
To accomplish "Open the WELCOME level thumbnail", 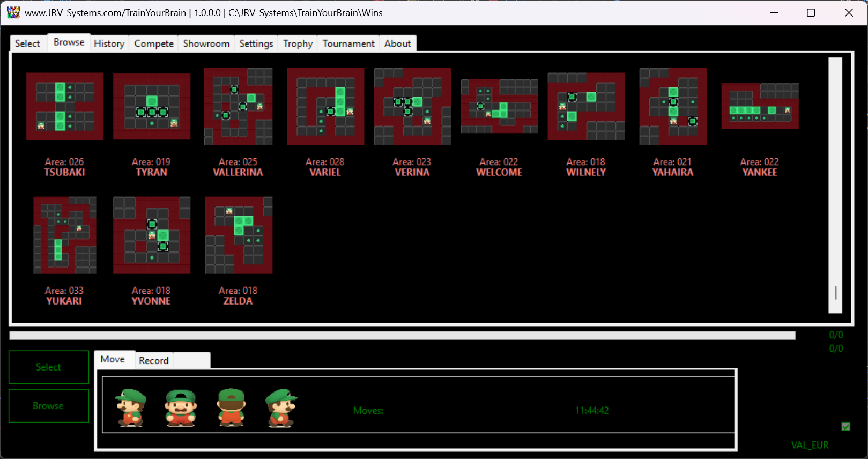I will [499, 106].
